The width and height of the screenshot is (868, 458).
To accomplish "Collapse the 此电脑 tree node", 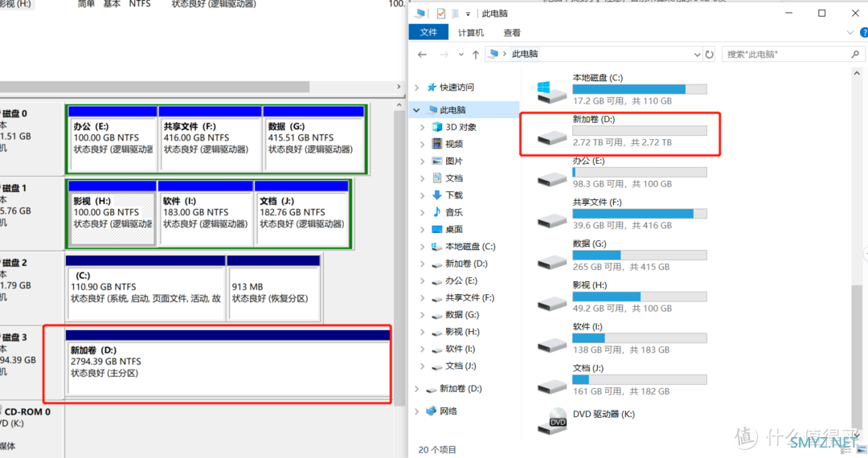I will coord(416,110).
